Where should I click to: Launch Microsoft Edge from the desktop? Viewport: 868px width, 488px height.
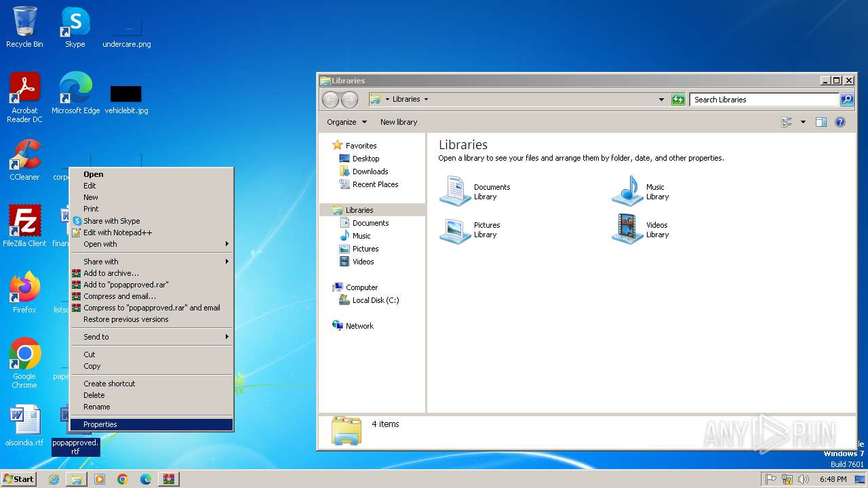(75, 94)
